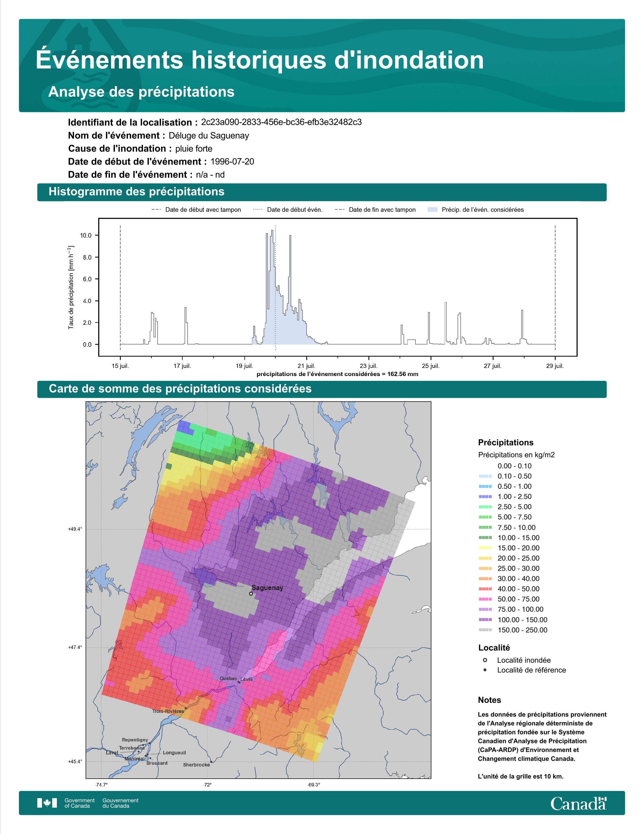
Task: Select the location identifier 2c23a090-2833... value
Action: [281, 122]
